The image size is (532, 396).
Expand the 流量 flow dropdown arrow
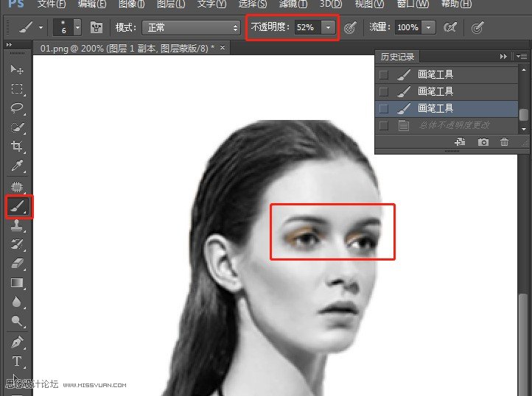point(429,27)
